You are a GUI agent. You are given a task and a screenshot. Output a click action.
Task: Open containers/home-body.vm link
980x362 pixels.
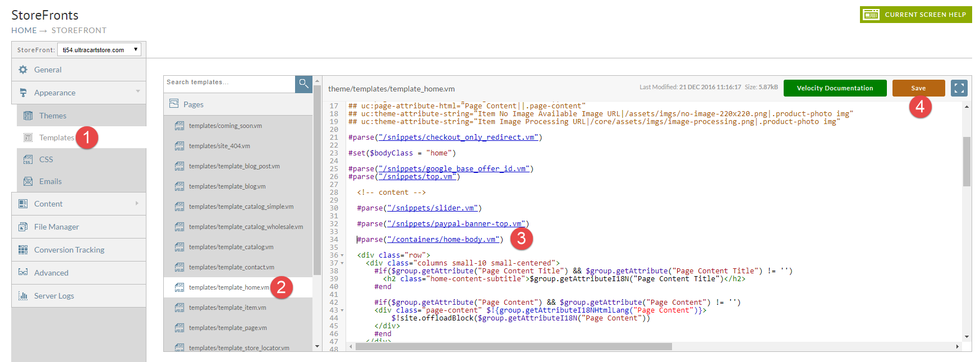point(443,240)
